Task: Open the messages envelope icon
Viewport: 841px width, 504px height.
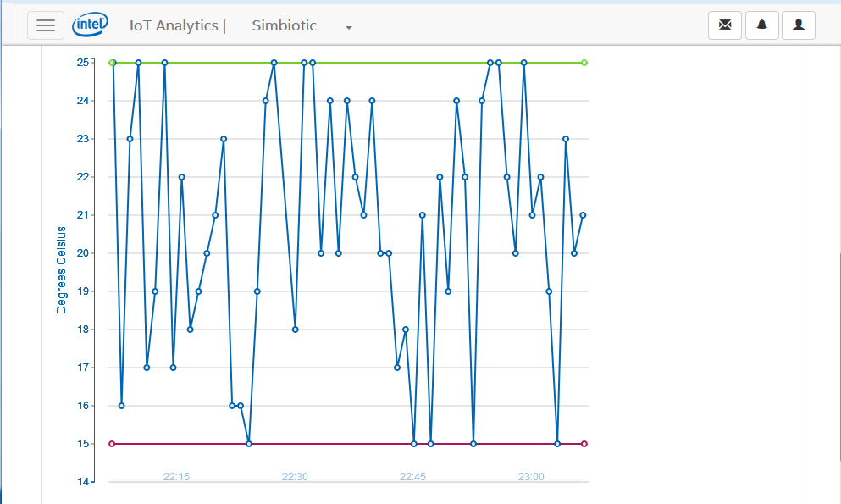Action: click(x=724, y=25)
